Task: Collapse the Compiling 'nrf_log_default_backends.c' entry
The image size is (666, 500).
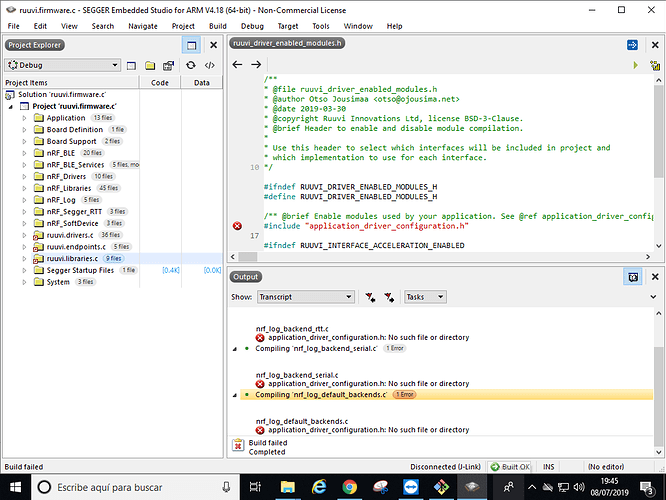Action: pos(235,395)
